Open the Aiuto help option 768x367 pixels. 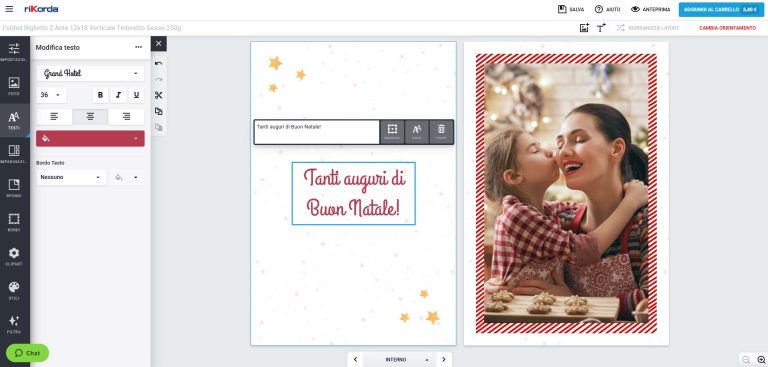click(x=607, y=9)
